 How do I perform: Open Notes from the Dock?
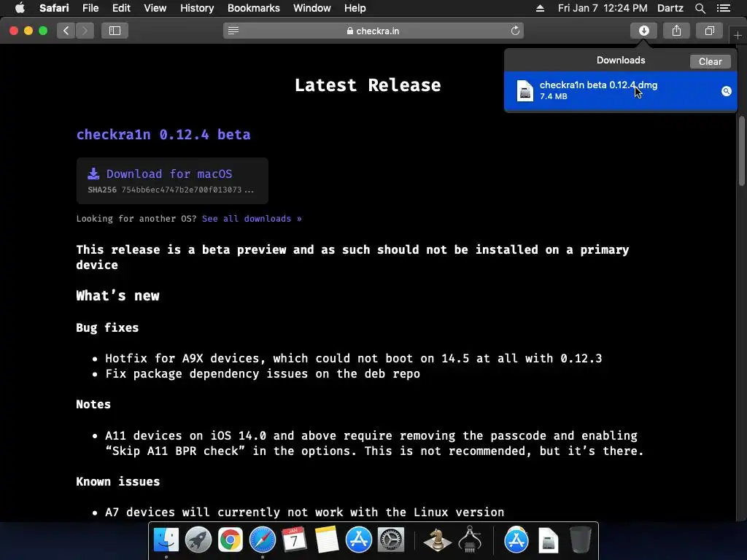pyautogui.click(x=326, y=540)
